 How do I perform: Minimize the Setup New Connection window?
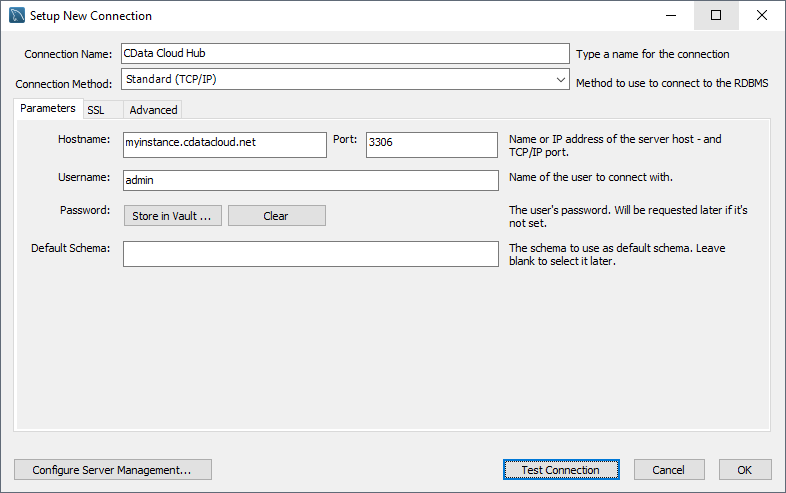670,16
